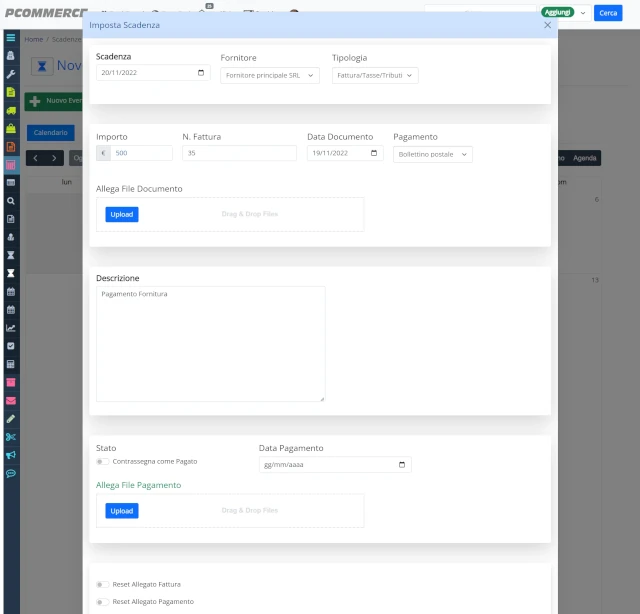Go to previous month arrow
The height and width of the screenshot is (614, 640).
click(x=36, y=158)
